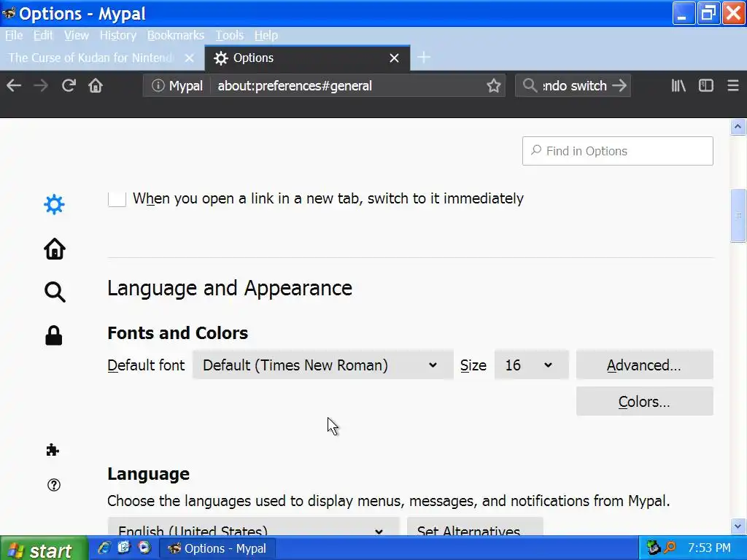The image size is (747, 560).
Task: Bookmark this page with the star
Action: point(494,86)
